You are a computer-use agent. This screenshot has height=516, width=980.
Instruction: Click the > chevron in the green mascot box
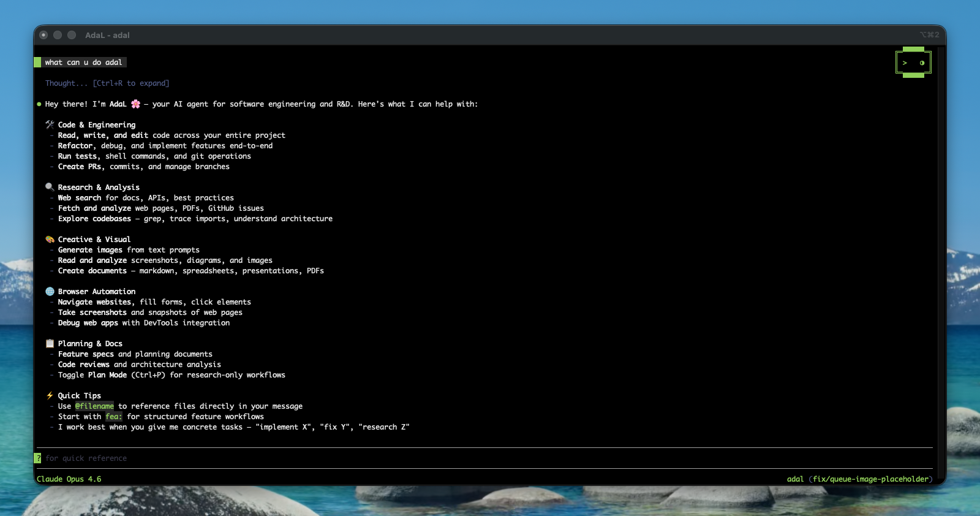click(905, 63)
